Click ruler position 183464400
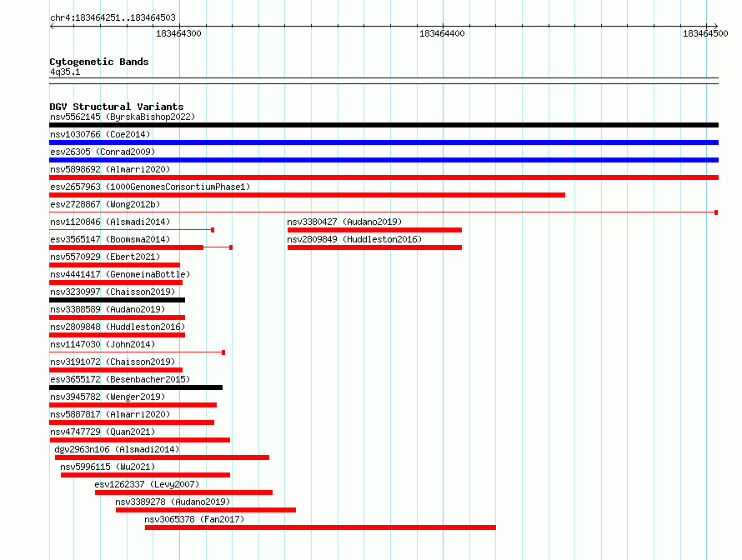 pyautogui.click(x=442, y=33)
